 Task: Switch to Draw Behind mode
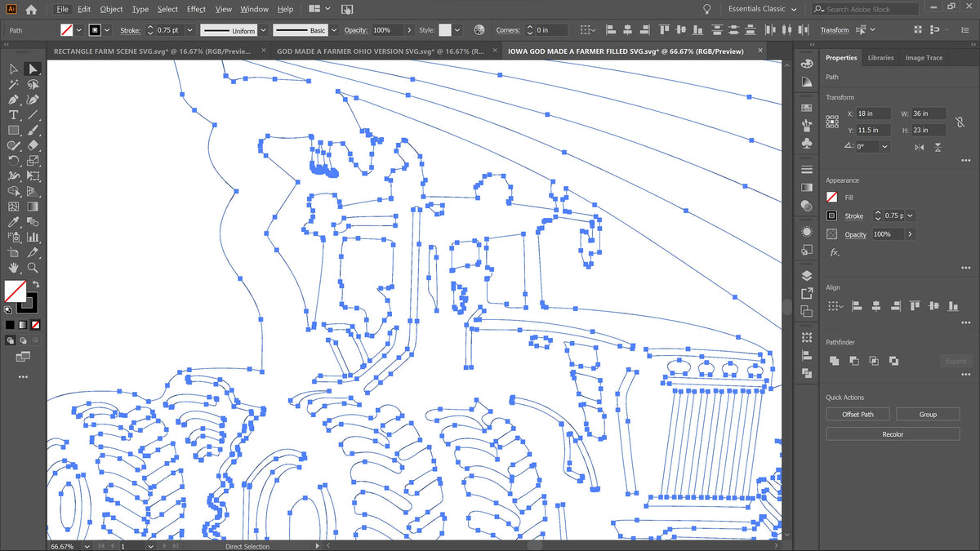point(23,340)
